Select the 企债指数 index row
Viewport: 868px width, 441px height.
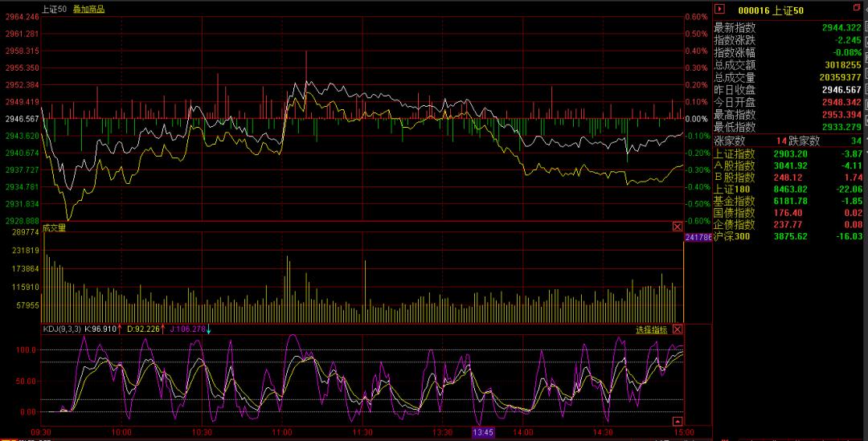pos(735,225)
